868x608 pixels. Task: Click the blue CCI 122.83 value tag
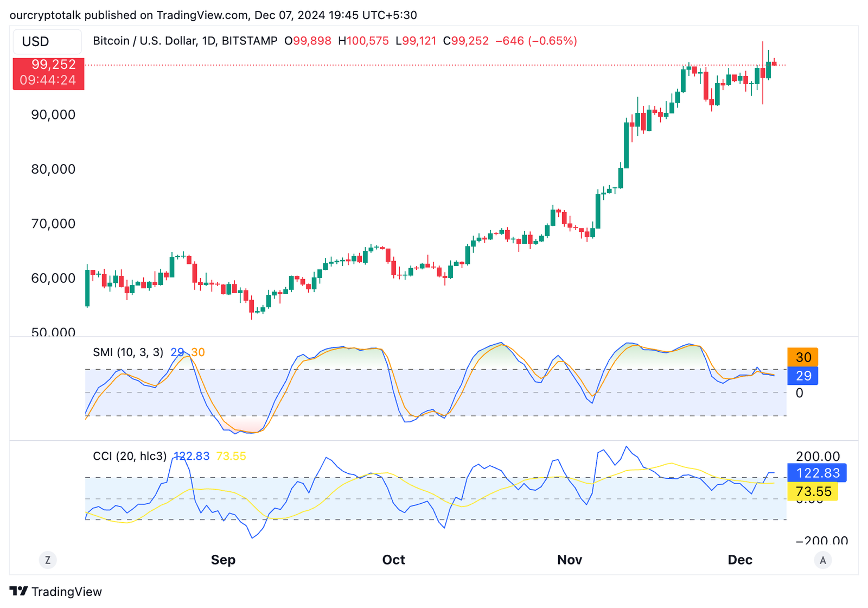[x=817, y=473]
